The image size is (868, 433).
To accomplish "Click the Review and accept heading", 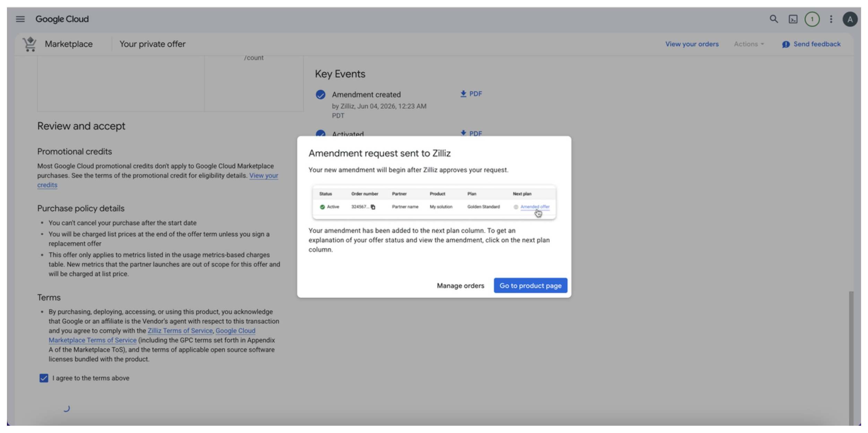I will (81, 126).
